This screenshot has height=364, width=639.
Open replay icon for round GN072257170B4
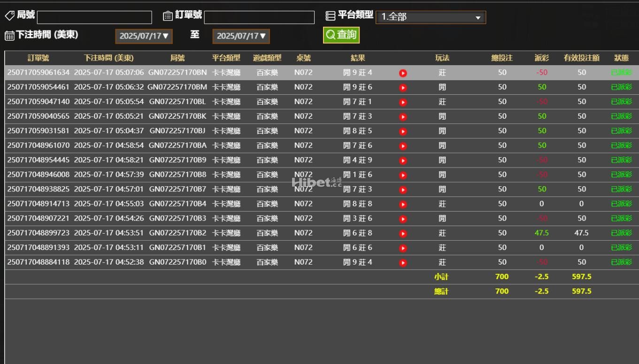click(x=403, y=205)
